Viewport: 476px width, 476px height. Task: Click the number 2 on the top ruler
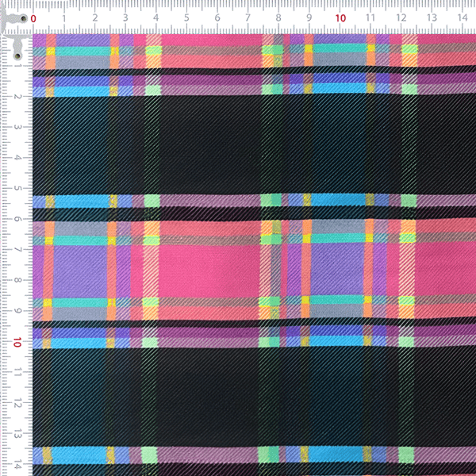(x=95, y=18)
